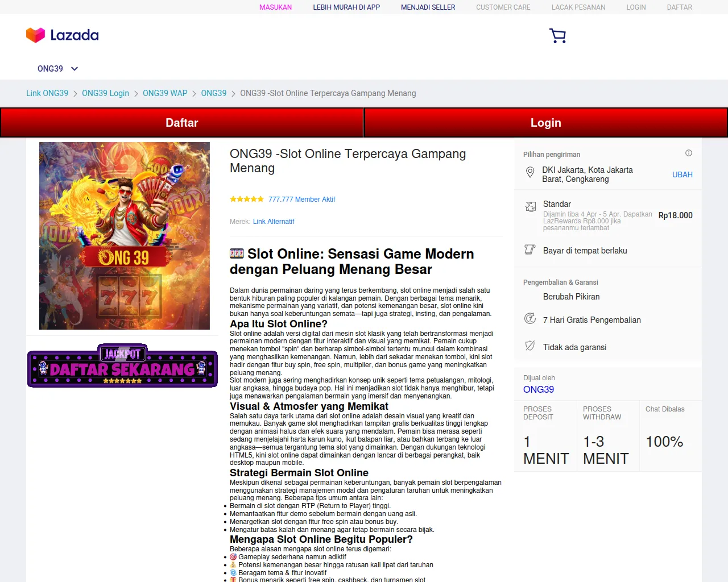
Task: Click the no-warranty shield icon
Action: [530, 346]
